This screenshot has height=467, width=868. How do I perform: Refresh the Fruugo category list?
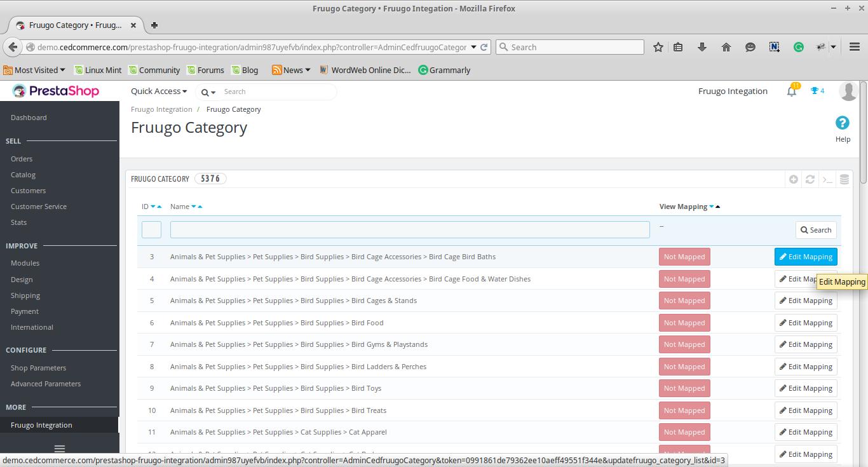810,180
